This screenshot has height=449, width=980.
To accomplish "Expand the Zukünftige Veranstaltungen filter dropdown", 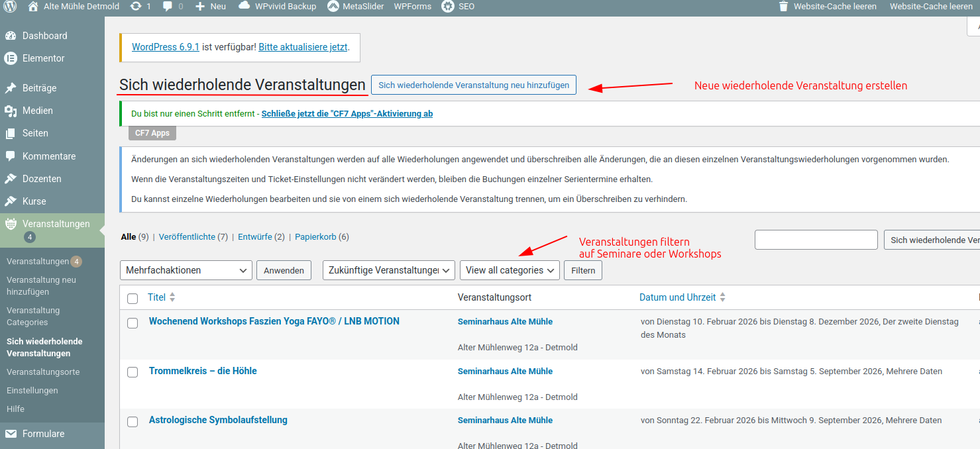I will coord(388,270).
